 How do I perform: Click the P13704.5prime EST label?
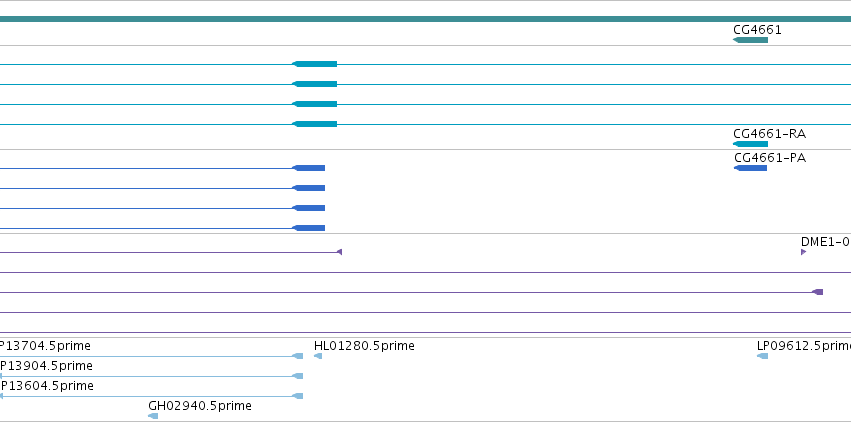pos(45,346)
